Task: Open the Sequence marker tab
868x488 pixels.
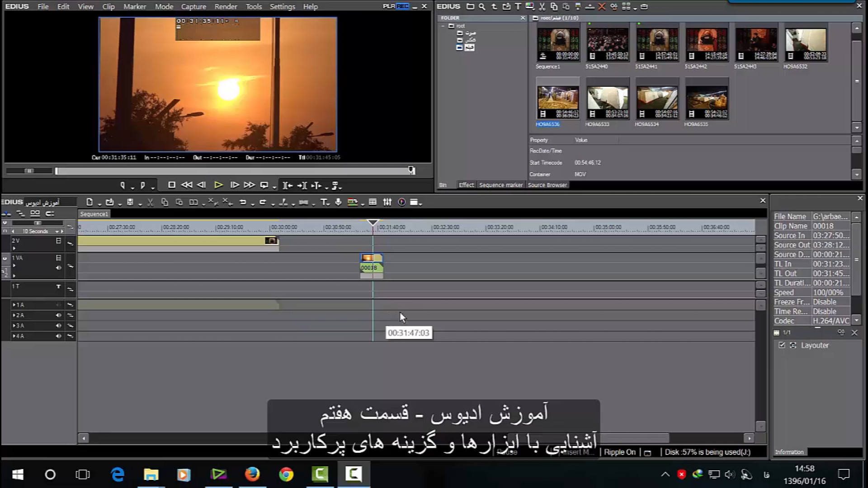Action: coord(500,185)
